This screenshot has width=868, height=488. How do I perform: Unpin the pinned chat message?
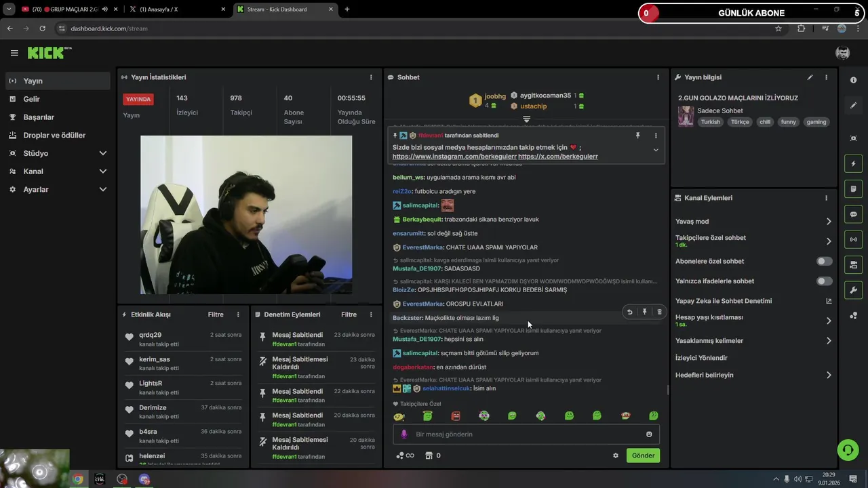[637, 136]
